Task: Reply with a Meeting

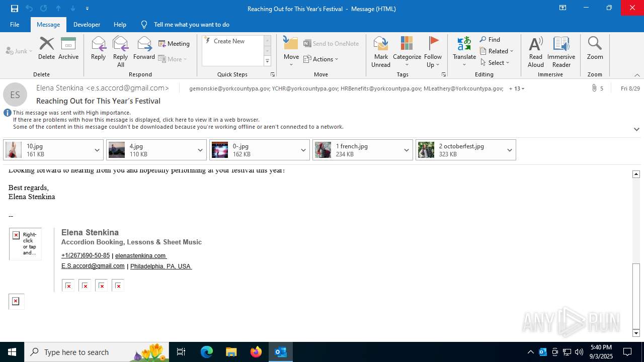Action: tap(174, 44)
